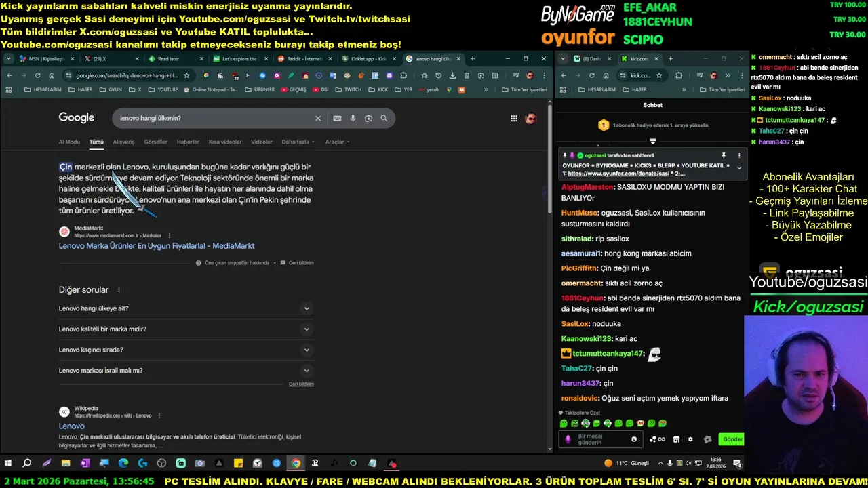Open 'Öne çıkan snippet'ler hakkında' link

(x=233, y=263)
